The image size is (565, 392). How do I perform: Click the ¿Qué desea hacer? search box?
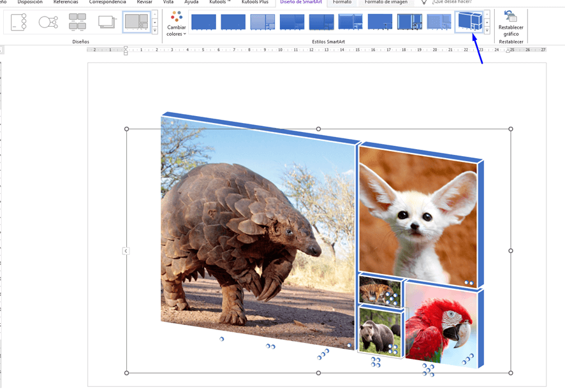click(x=451, y=3)
